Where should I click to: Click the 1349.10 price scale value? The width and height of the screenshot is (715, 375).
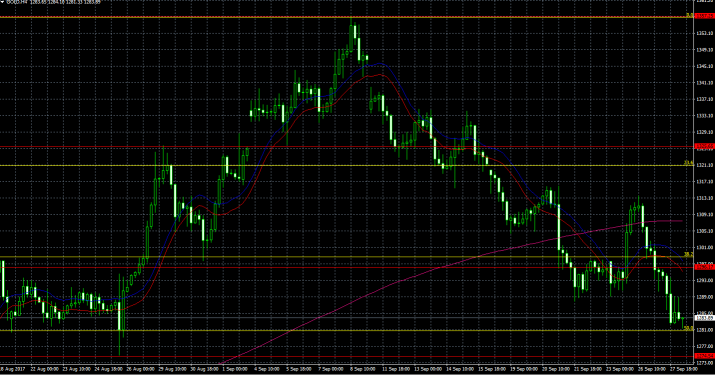pos(705,50)
